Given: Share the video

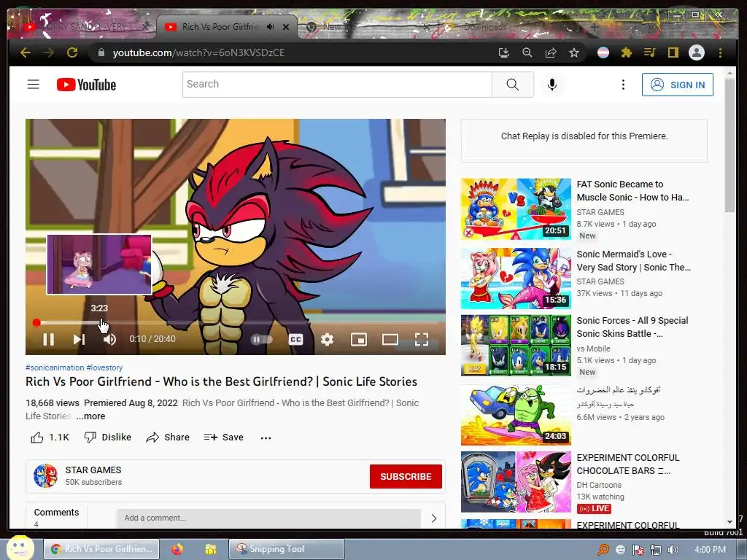Looking at the screenshot, I should [x=168, y=437].
